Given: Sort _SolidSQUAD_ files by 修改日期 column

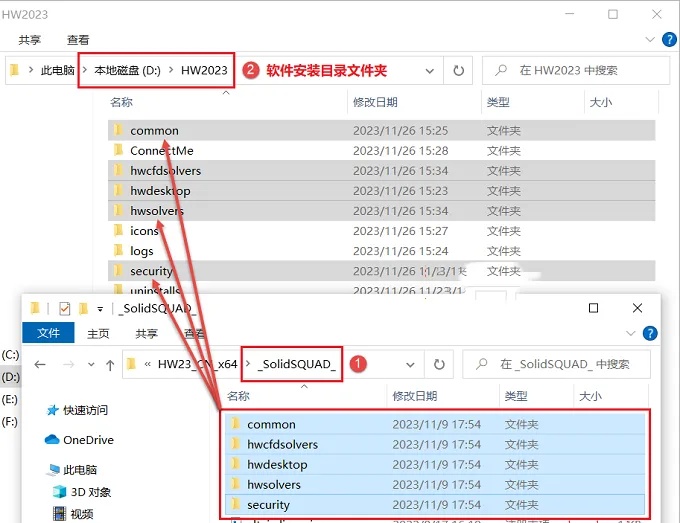Looking at the screenshot, I should click(415, 396).
